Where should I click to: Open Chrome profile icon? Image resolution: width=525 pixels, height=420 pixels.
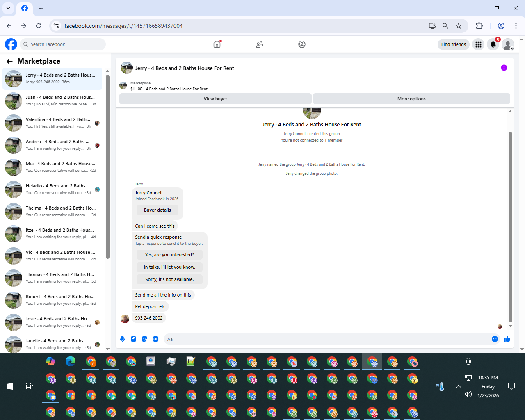coord(501,26)
